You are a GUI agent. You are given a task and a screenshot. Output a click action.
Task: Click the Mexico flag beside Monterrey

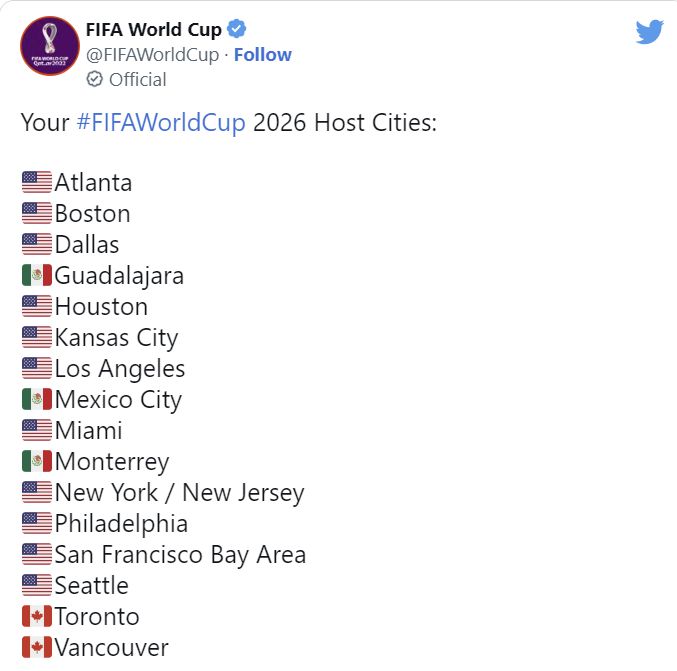[x=37, y=462]
